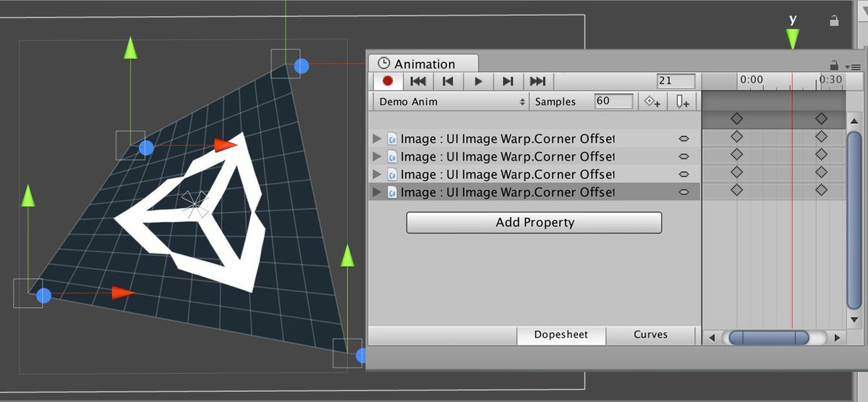Select the Animation window tab
Image resolution: width=868 pixels, height=402 pixels.
point(423,64)
